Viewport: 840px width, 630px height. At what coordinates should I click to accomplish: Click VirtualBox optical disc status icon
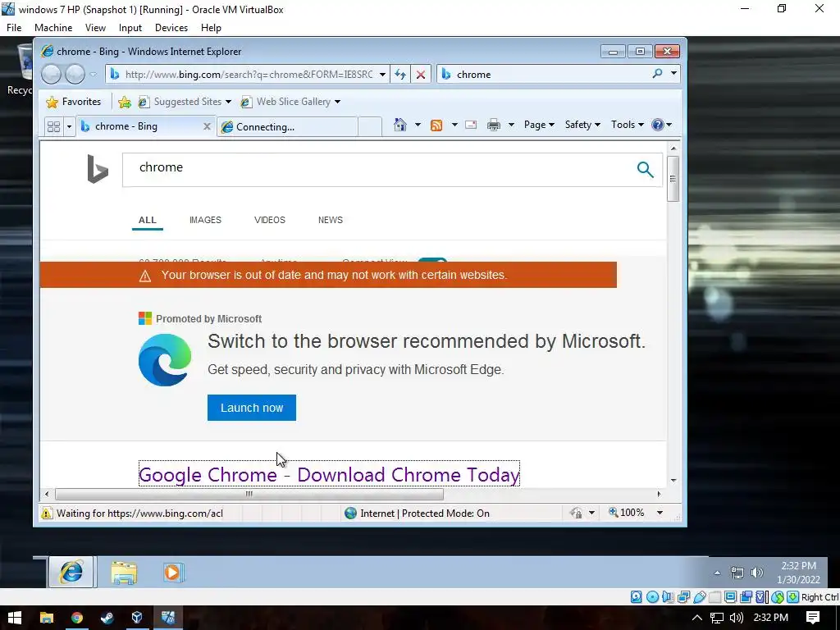click(652, 597)
